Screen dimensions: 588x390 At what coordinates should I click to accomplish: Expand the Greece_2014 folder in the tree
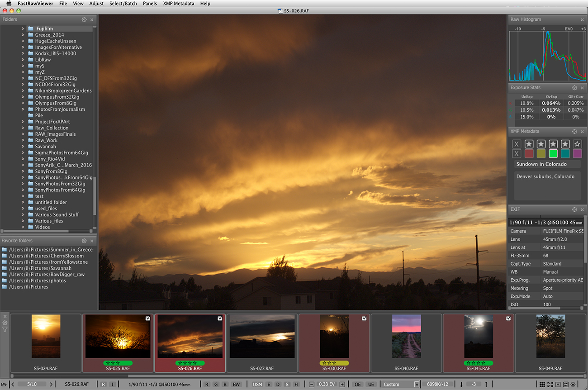[24, 35]
